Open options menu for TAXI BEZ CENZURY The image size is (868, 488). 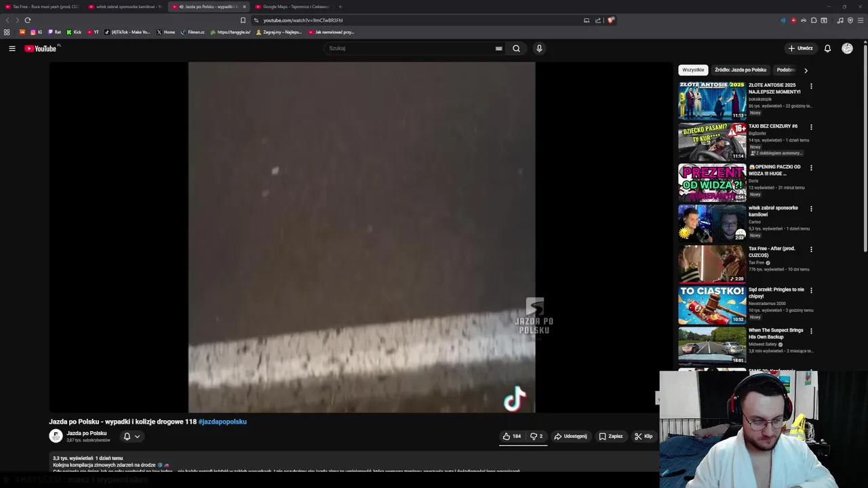pyautogui.click(x=811, y=127)
